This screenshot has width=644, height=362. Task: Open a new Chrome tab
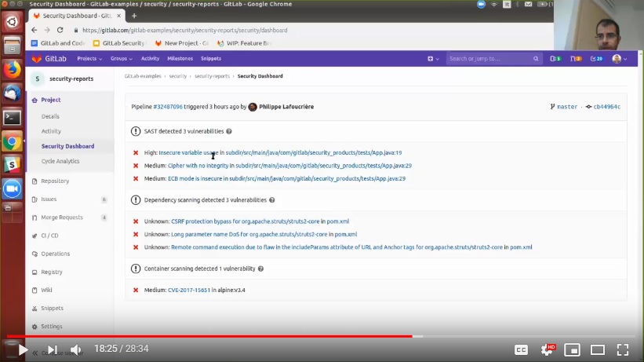(x=134, y=16)
